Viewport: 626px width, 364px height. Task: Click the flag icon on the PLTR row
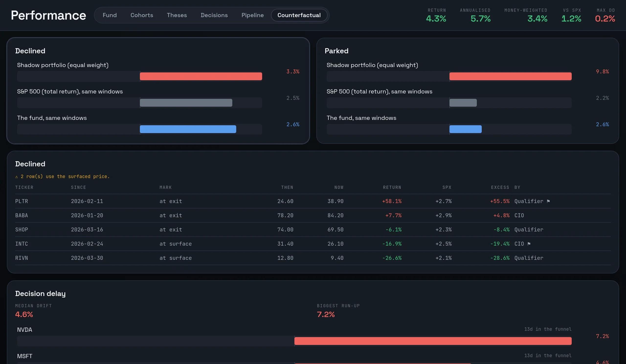548,201
